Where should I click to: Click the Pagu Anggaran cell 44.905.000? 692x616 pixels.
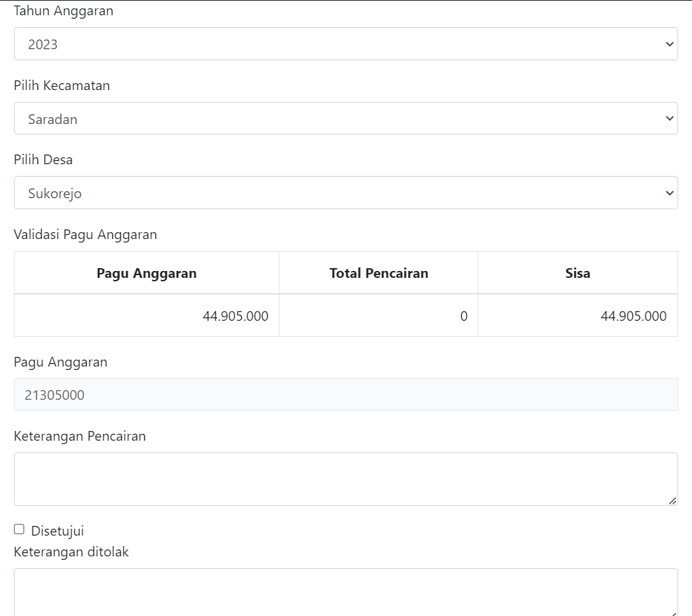pyautogui.click(x=146, y=316)
